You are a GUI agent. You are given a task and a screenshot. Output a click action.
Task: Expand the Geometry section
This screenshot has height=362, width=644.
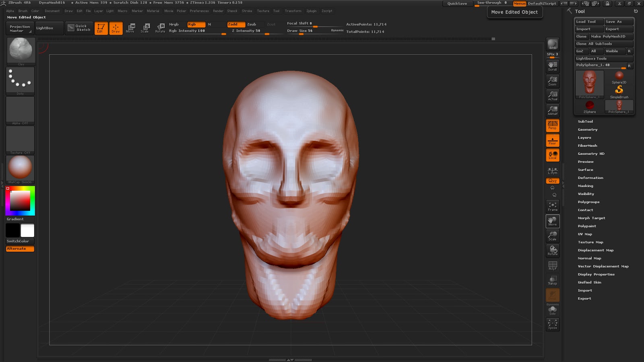(587, 130)
